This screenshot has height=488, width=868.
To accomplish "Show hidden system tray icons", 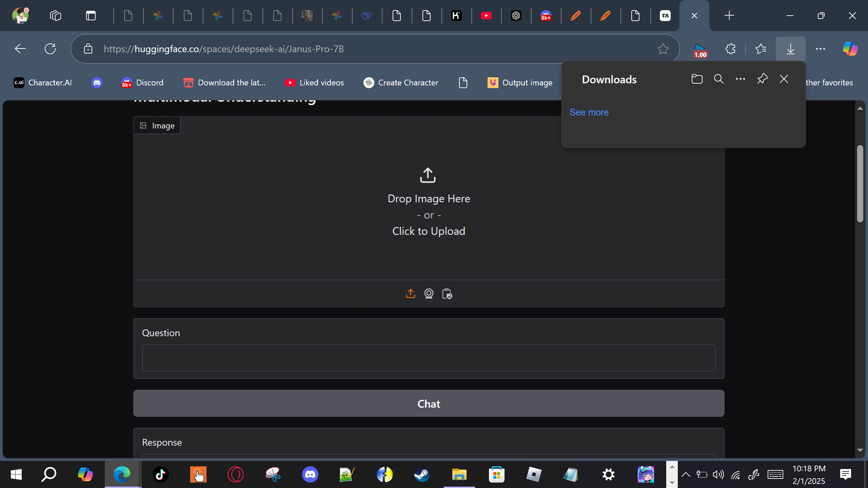I will pos(686,474).
